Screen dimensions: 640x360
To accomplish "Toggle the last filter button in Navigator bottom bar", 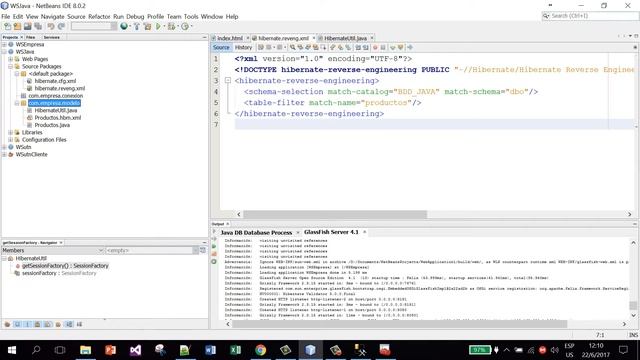I will 80,324.
